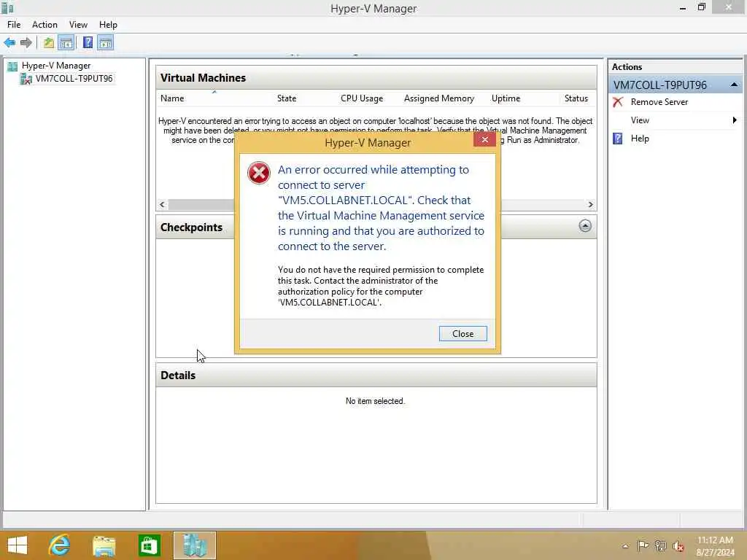The height and width of the screenshot is (560, 747).
Task: Sort virtual machines by State column
Action: click(287, 98)
